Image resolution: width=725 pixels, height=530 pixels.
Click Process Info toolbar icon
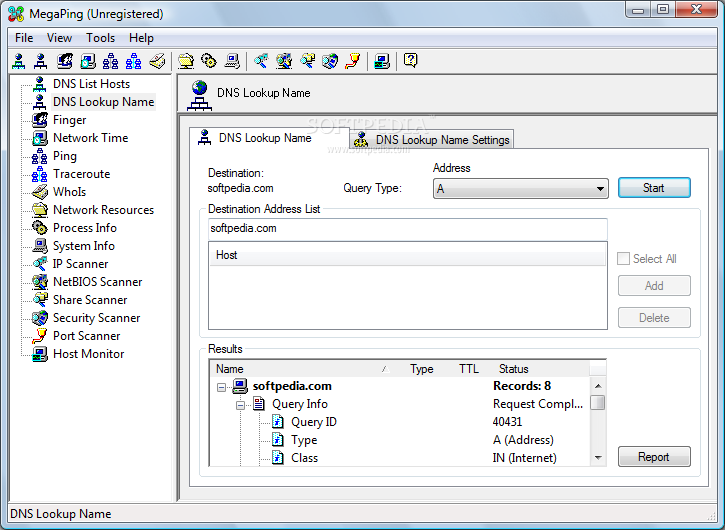click(209, 61)
